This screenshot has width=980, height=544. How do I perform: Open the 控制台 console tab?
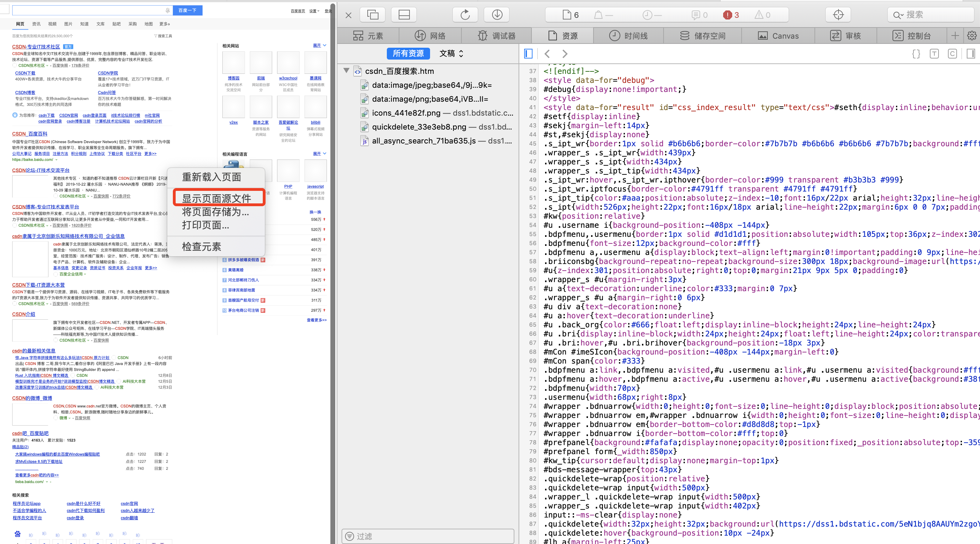click(x=912, y=36)
